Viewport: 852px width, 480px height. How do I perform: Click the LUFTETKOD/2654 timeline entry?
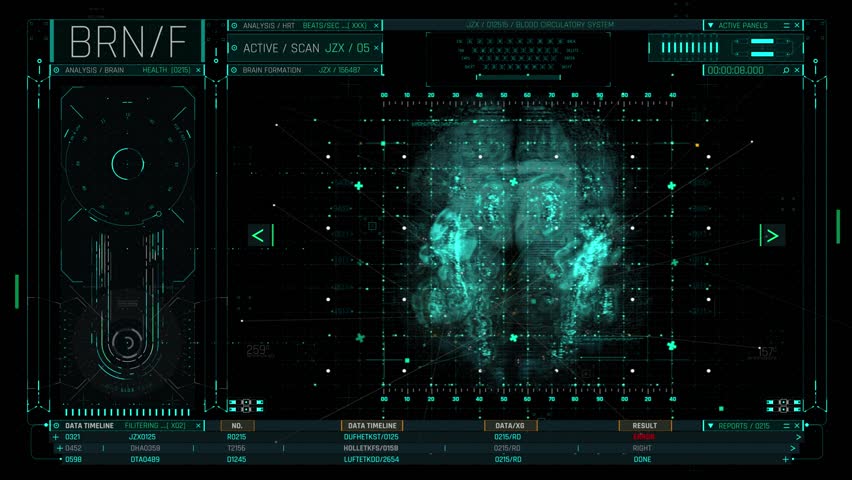[x=371, y=459]
